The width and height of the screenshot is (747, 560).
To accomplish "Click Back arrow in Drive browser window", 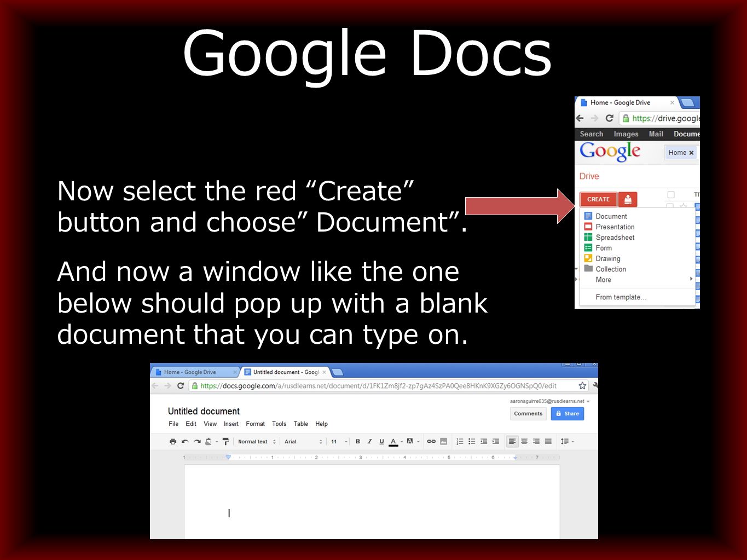I will pyautogui.click(x=580, y=118).
